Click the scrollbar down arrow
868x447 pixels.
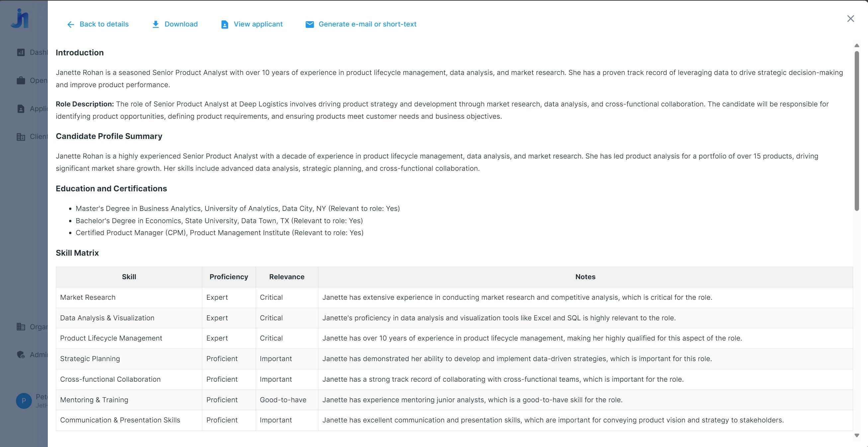856,435
